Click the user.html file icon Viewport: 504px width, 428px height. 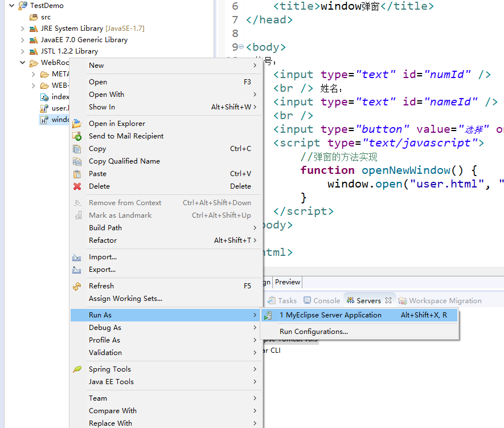coord(44,108)
